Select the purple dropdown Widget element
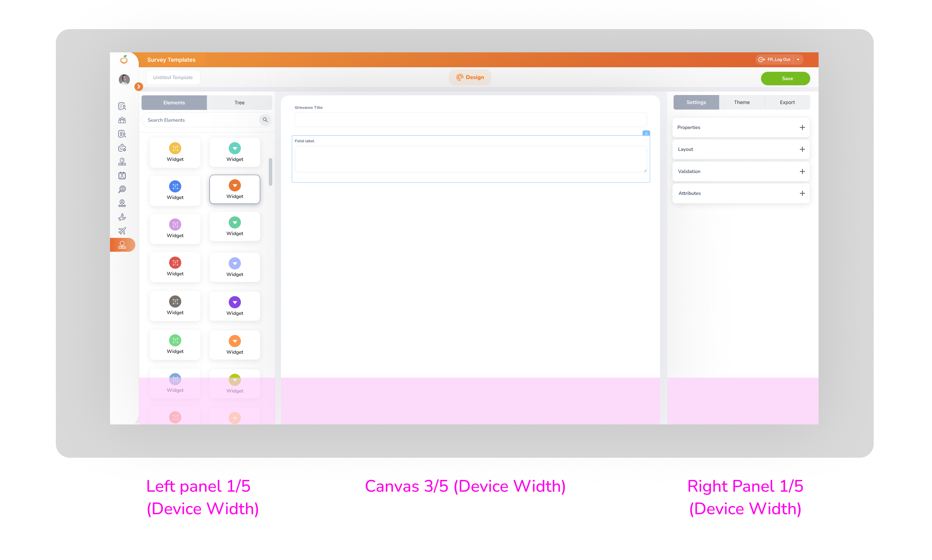The width and height of the screenshot is (932, 560). (235, 306)
